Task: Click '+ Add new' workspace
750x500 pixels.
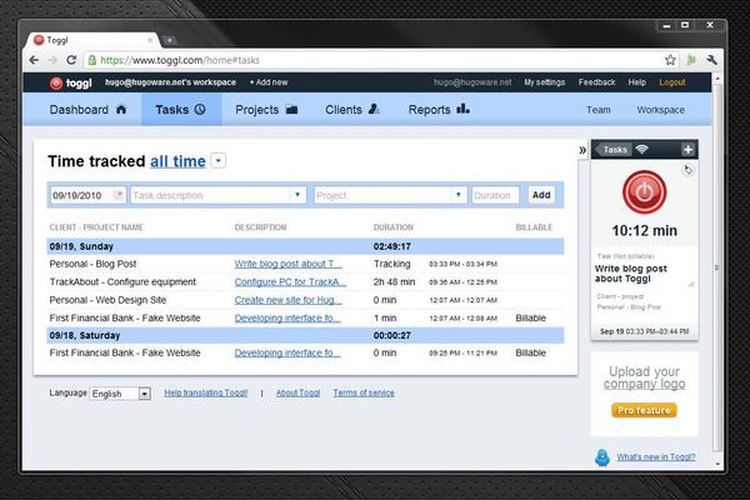Action: [268, 82]
